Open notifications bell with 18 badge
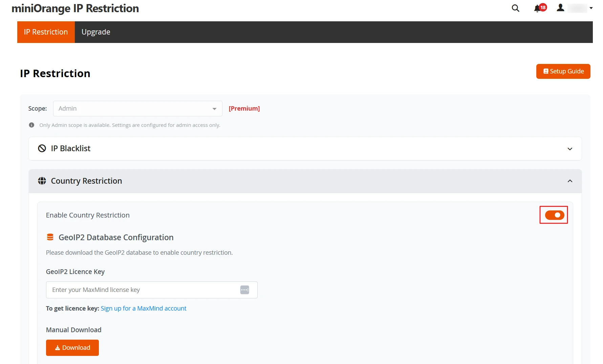The width and height of the screenshot is (603, 364). [x=540, y=8]
